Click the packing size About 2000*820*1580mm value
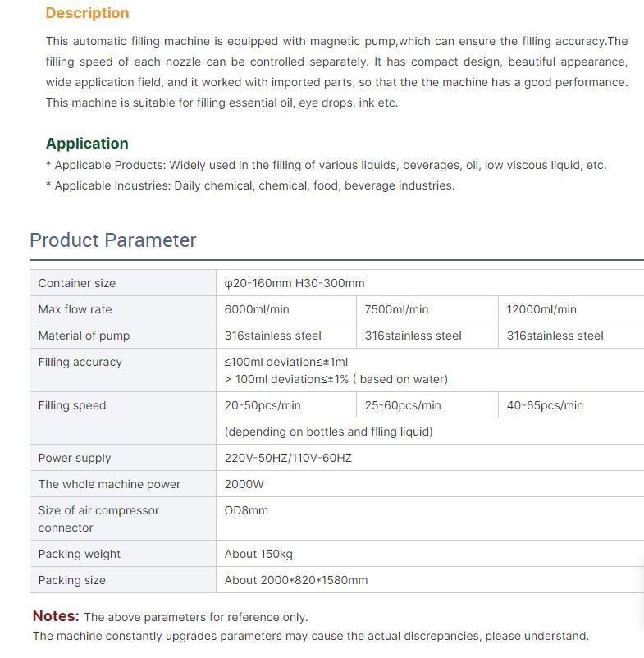Viewport: 644px width, 658px height. pyautogui.click(x=296, y=580)
